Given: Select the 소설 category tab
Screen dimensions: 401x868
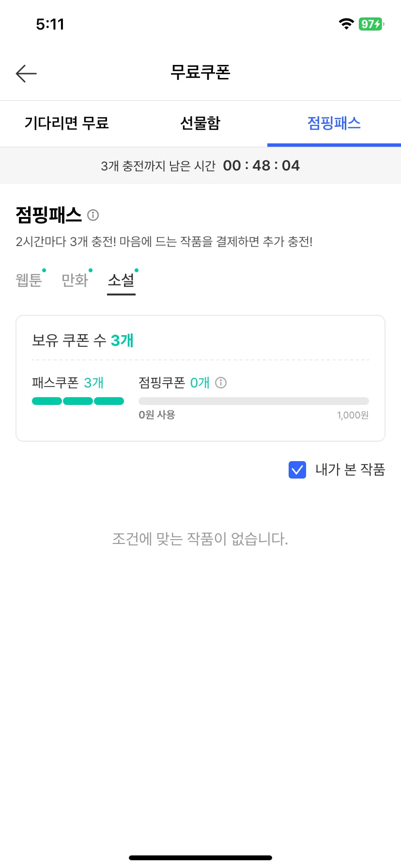Looking at the screenshot, I should pos(122,280).
